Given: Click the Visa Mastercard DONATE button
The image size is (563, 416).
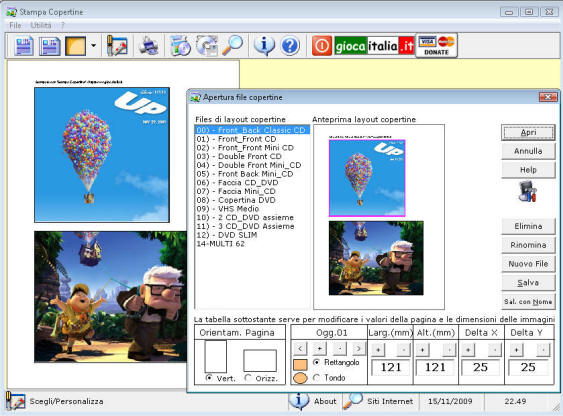Looking at the screenshot, I should (437, 46).
